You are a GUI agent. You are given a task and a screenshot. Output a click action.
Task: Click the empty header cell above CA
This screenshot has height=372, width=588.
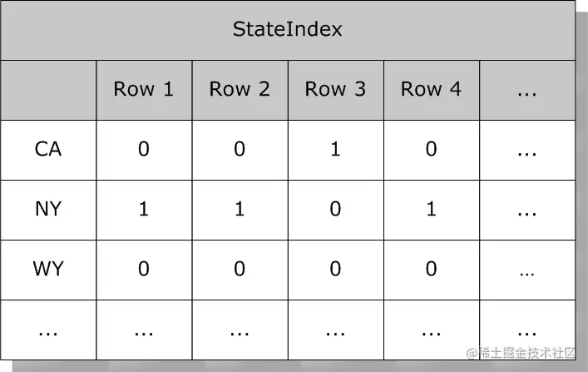(x=48, y=90)
